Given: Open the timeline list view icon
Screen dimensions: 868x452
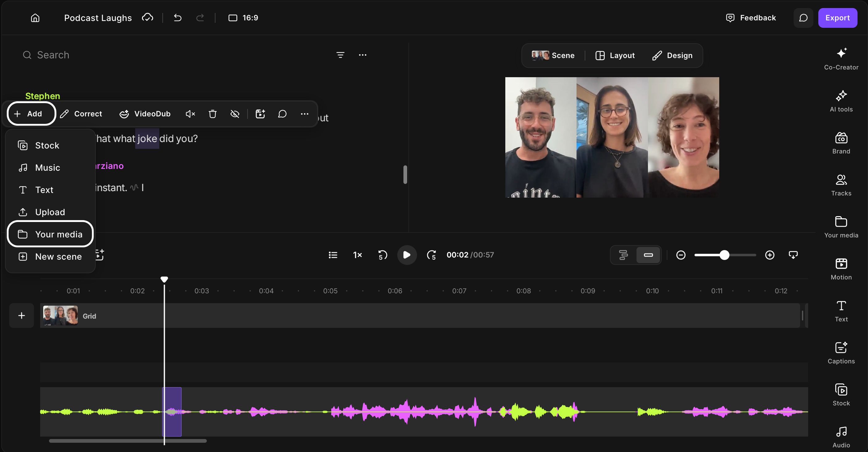Looking at the screenshot, I should point(333,255).
